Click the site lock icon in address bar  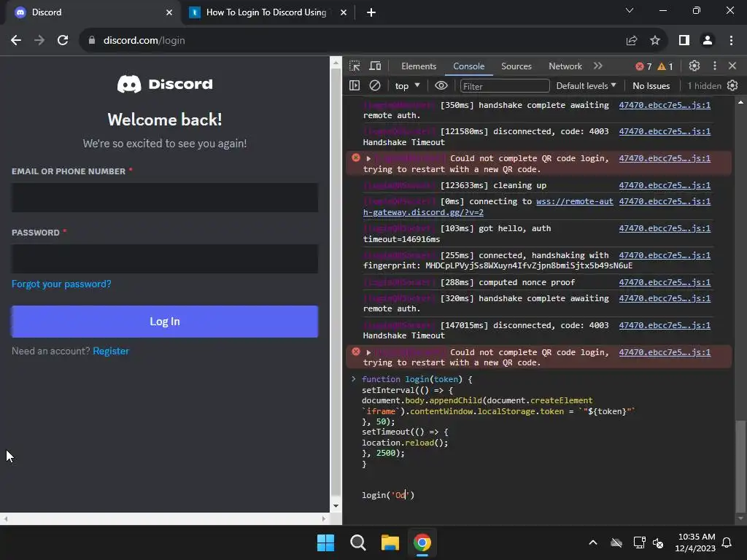click(92, 41)
